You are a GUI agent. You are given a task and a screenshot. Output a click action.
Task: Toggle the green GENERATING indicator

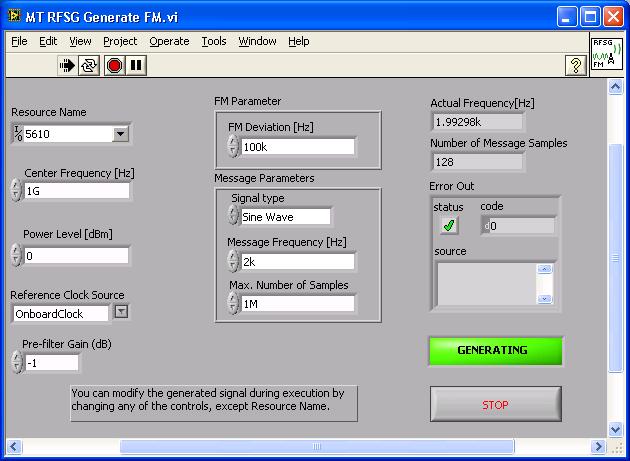pyautogui.click(x=496, y=351)
